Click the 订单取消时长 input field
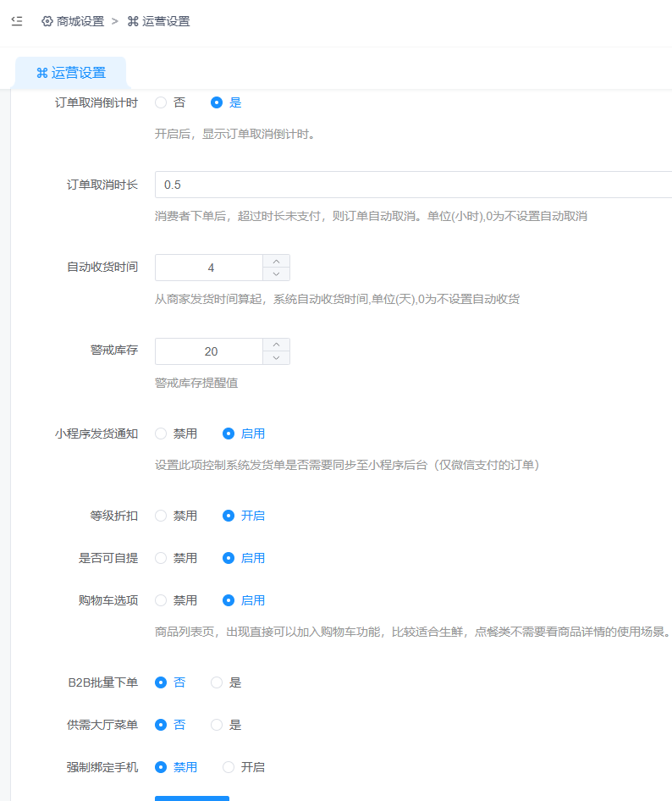672x801 pixels. pyautogui.click(x=413, y=185)
